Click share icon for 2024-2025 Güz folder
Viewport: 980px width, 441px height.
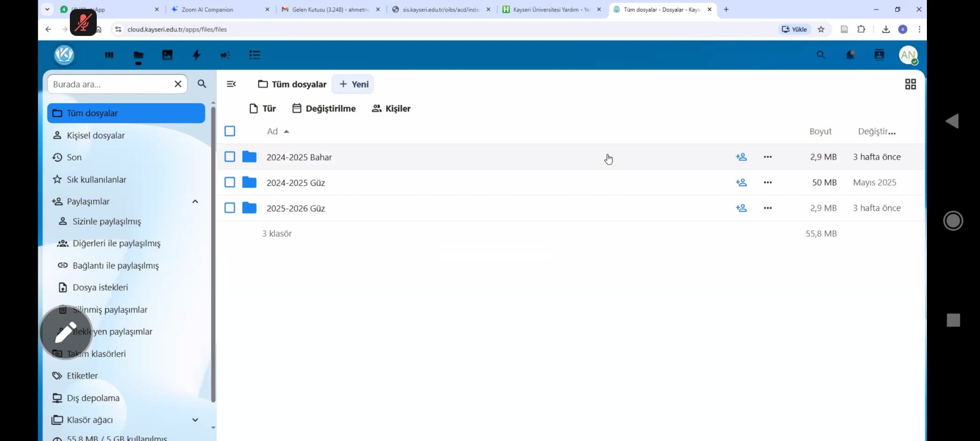[x=741, y=182]
